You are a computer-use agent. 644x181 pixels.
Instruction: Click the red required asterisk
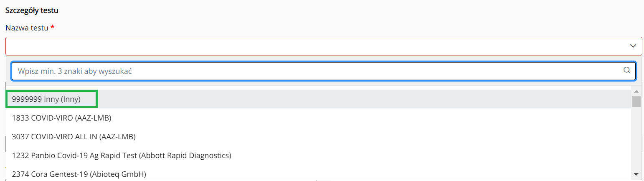click(53, 28)
